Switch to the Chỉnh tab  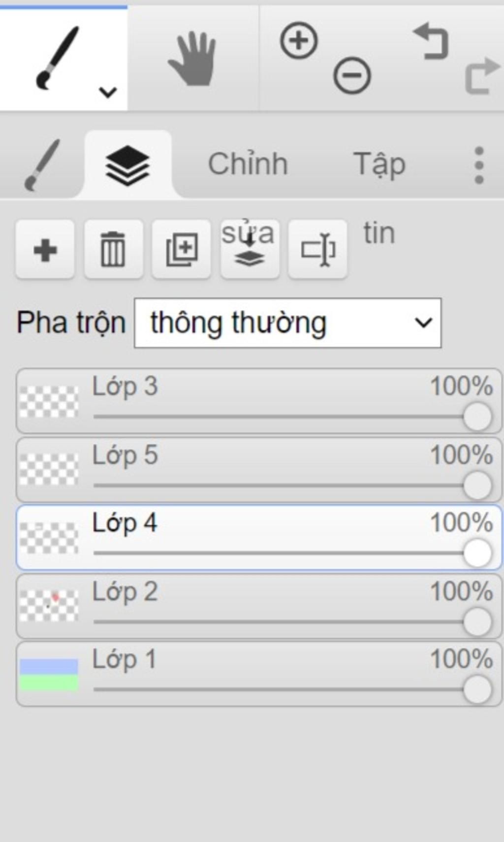click(x=248, y=164)
